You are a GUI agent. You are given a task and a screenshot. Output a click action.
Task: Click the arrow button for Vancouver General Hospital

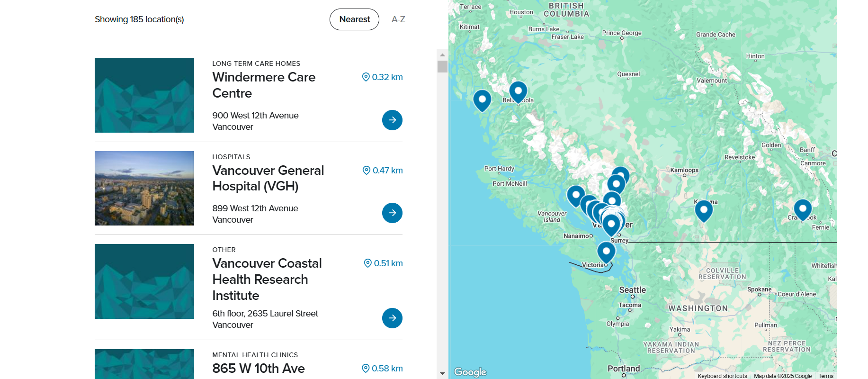(392, 213)
